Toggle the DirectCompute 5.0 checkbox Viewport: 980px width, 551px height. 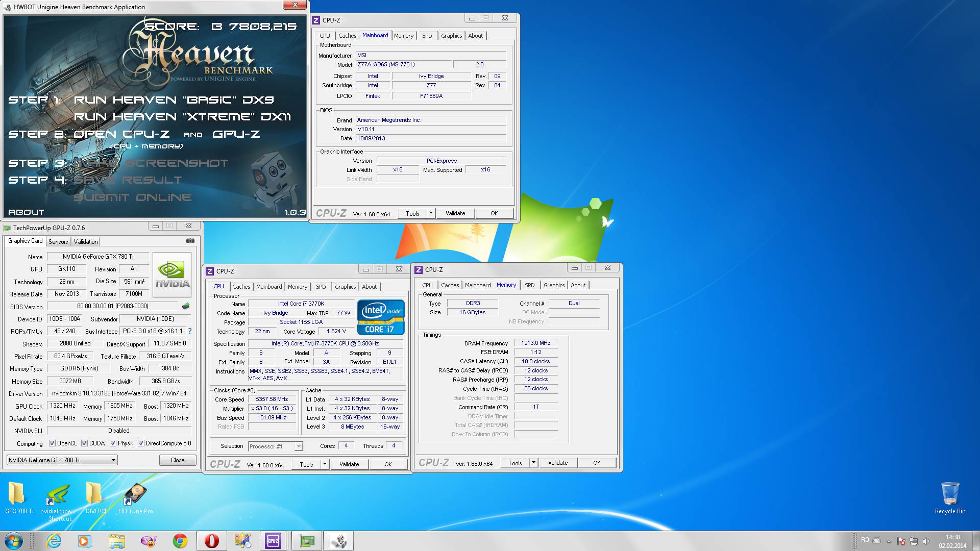coord(141,443)
